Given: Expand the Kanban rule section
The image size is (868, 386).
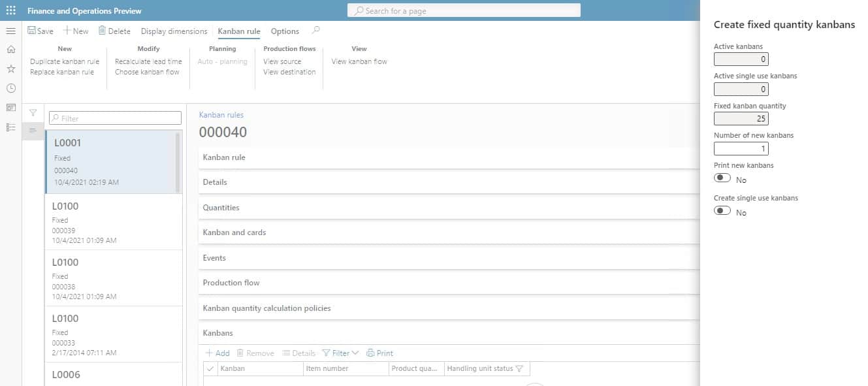Looking at the screenshot, I should (x=449, y=157).
